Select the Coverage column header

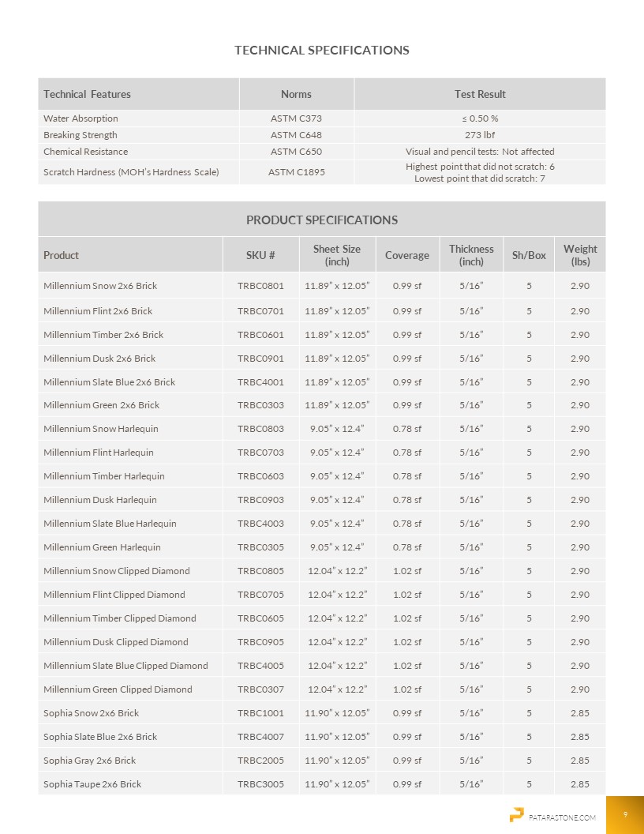(407, 255)
